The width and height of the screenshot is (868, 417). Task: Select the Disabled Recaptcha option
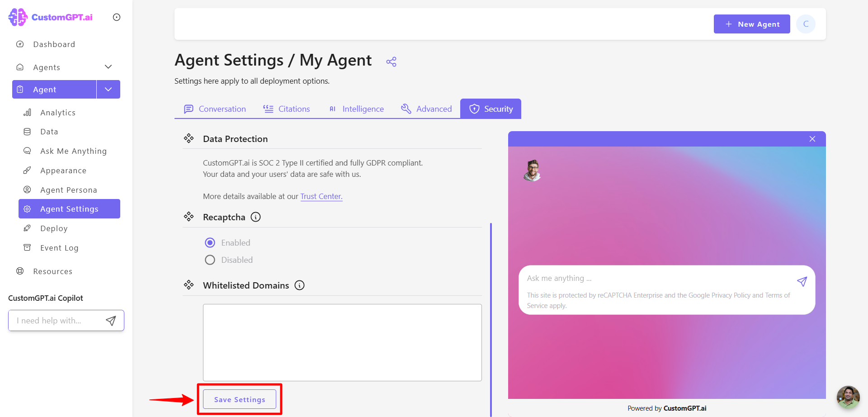210,260
